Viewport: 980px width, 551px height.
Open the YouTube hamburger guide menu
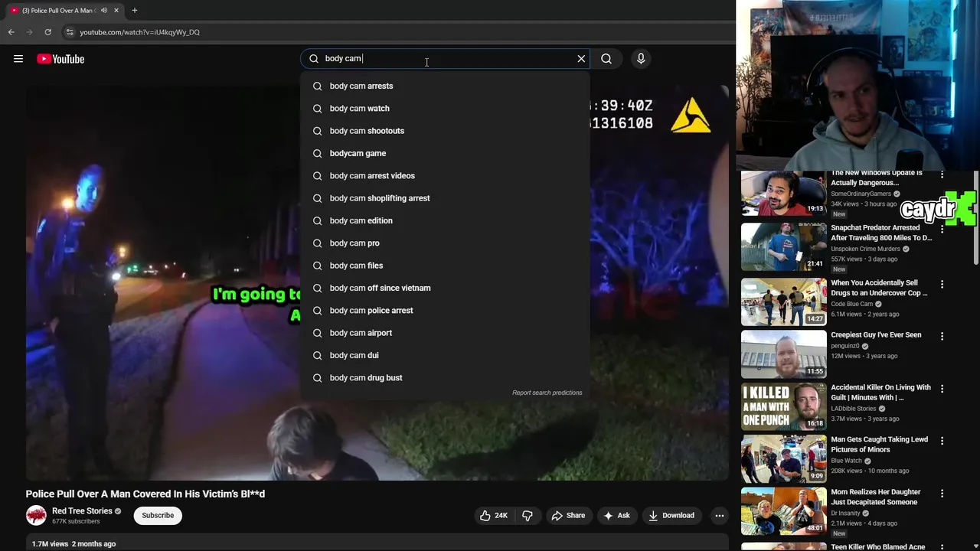click(x=18, y=59)
